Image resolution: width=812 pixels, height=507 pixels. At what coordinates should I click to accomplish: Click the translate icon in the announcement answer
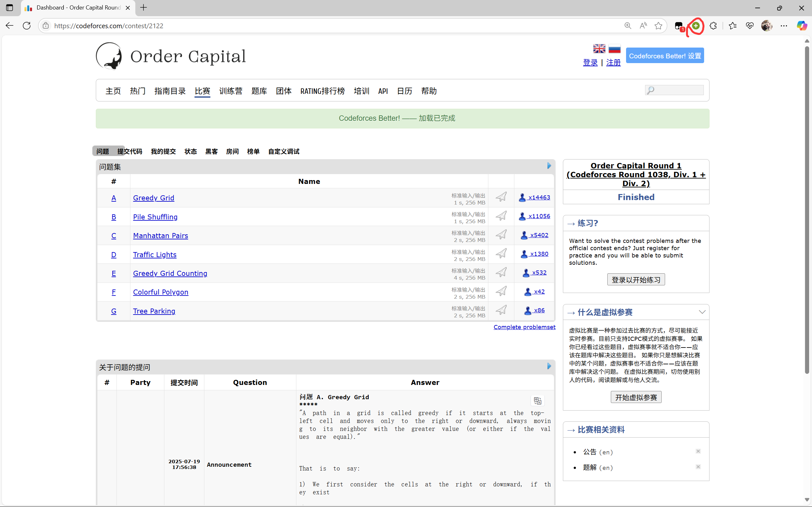click(538, 401)
